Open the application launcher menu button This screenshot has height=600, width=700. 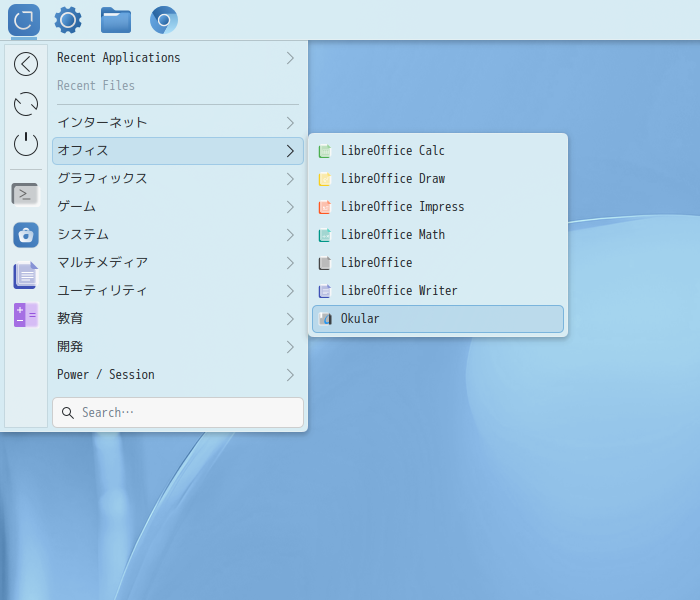(x=24, y=20)
